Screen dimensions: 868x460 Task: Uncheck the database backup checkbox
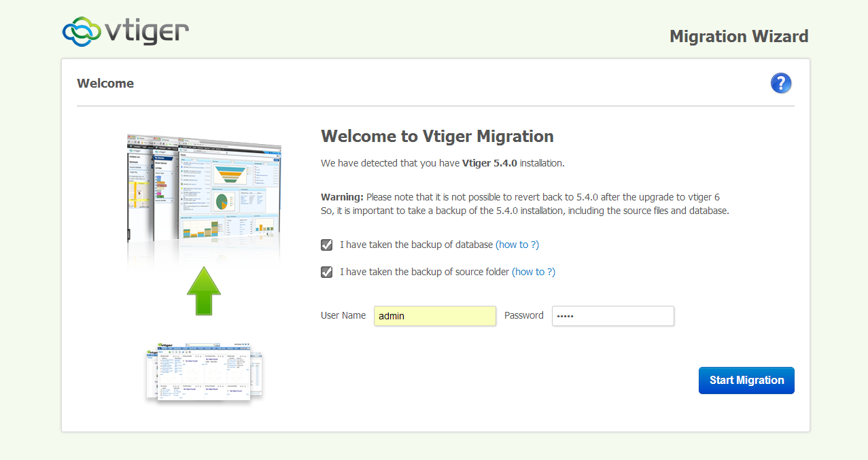pyautogui.click(x=327, y=245)
